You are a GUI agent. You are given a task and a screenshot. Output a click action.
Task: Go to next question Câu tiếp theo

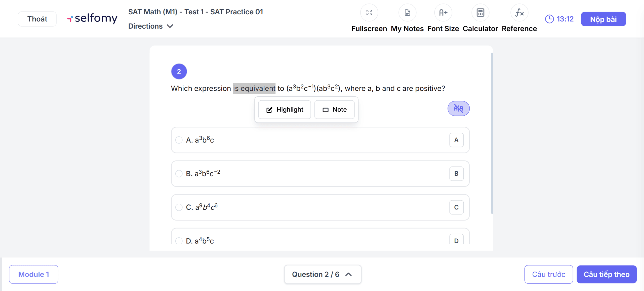[x=607, y=274]
